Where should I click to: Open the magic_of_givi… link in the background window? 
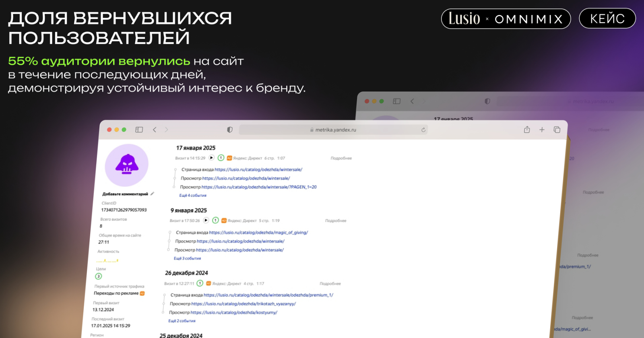572,329
